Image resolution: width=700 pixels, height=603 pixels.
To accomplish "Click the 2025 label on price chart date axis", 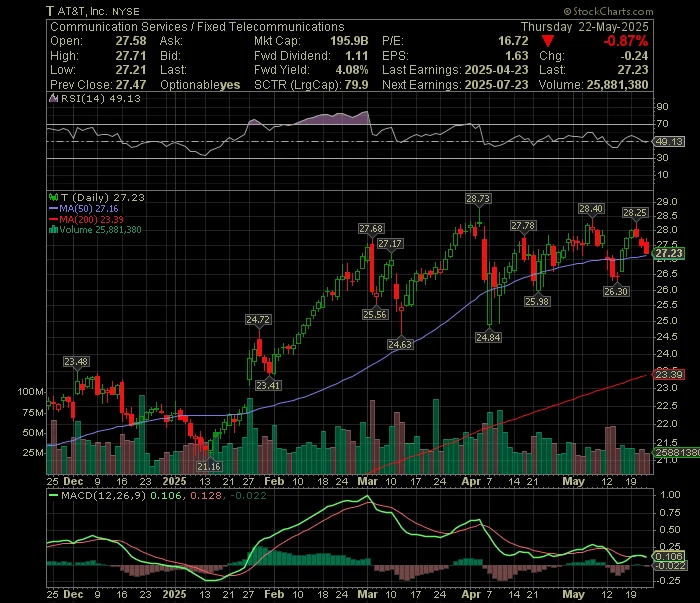I will (x=174, y=482).
